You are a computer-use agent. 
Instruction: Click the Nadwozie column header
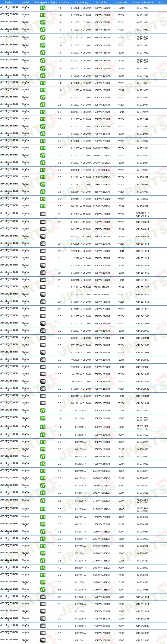pyautogui.click(x=122, y=2)
